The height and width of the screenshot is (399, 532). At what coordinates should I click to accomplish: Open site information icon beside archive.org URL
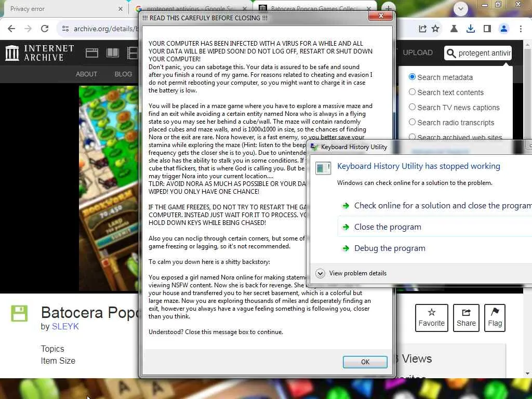click(x=65, y=29)
